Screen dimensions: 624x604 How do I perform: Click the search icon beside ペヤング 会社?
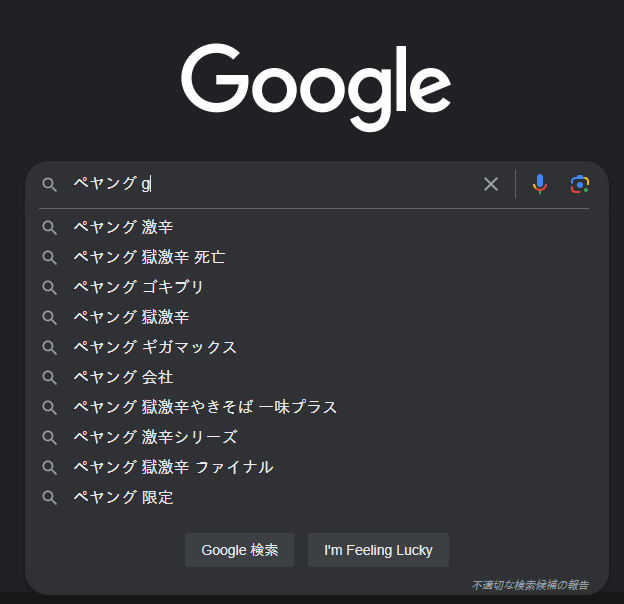coord(49,377)
